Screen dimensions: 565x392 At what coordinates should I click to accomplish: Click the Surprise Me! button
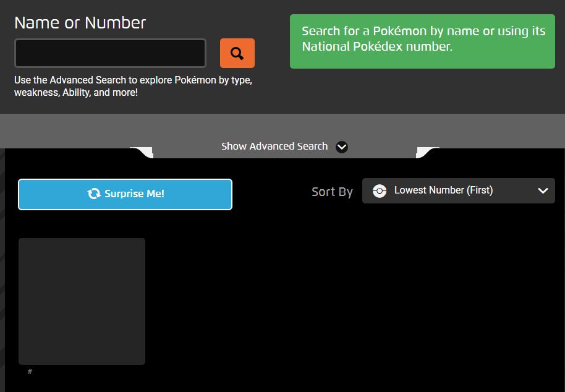click(x=125, y=194)
